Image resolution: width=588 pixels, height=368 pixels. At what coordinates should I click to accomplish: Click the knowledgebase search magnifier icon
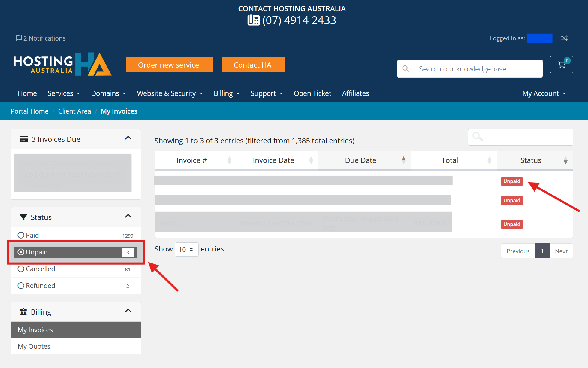406,69
